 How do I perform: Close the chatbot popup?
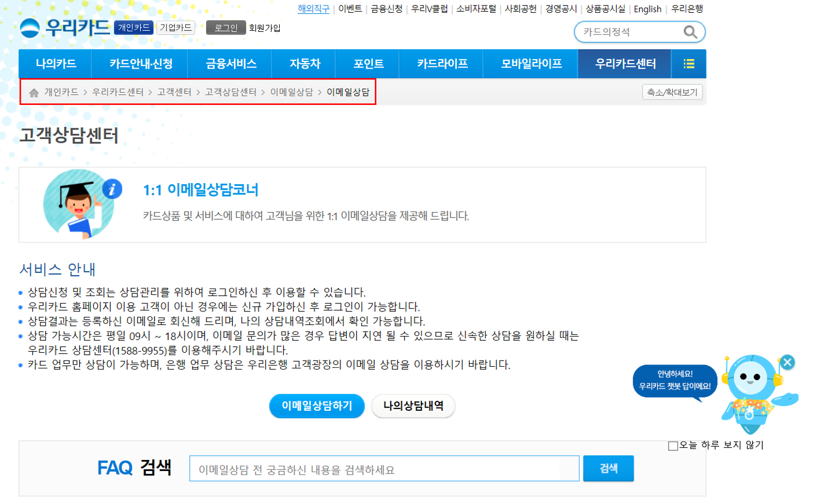click(787, 362)
